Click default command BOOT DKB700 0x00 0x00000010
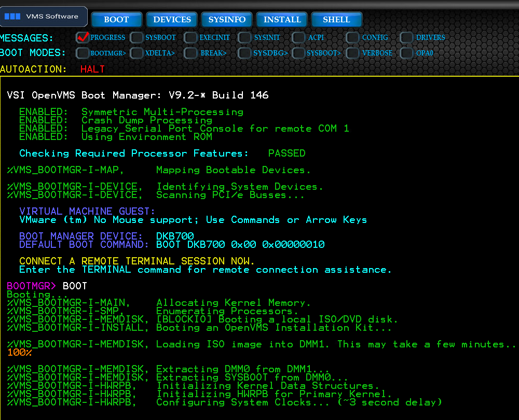519x420 pixels. [x=240, y=244]
